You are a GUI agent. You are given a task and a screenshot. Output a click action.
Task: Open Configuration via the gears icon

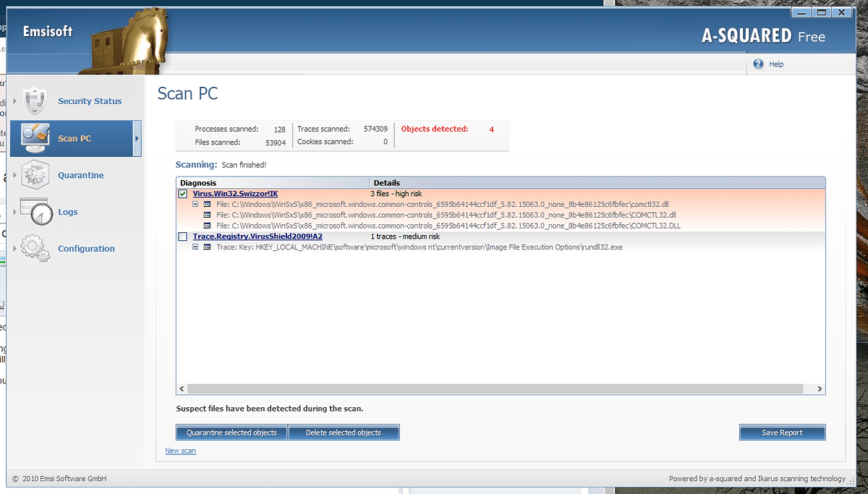click(x=35, y=248)
